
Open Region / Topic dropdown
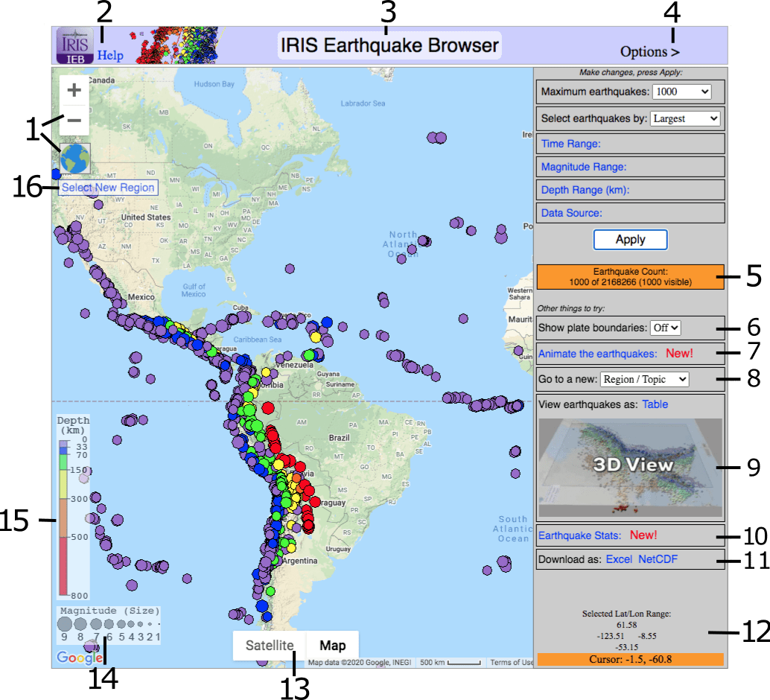644,379
